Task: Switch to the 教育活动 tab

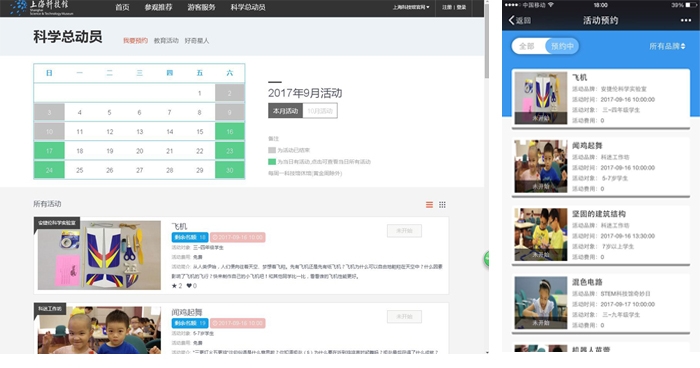Action: point(166,41)
